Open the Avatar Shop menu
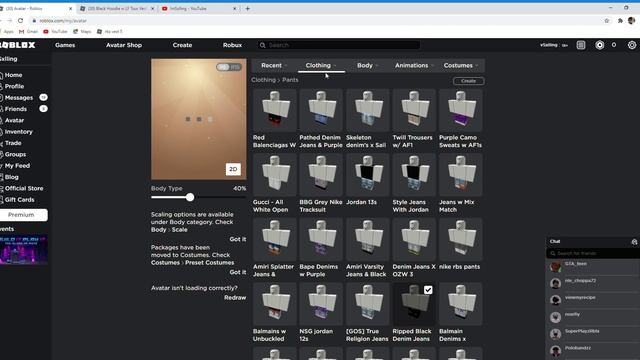This screenshot has height=360, width=640. click(124, 45)
